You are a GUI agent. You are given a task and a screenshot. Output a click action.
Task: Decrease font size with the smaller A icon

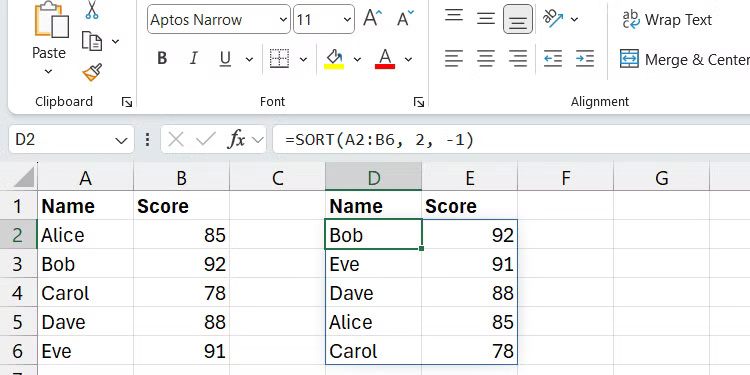click(406, 19)
